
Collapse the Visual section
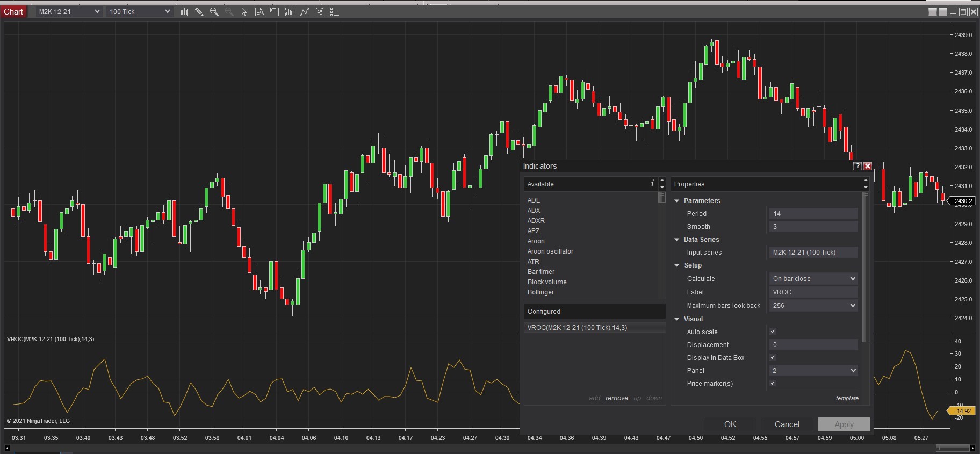pos(677,319)
